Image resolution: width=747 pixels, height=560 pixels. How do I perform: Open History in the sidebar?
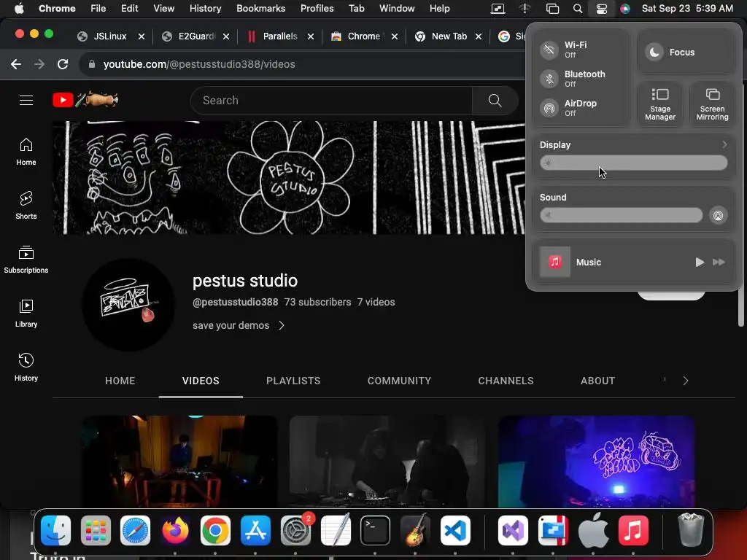click(26, 367)
